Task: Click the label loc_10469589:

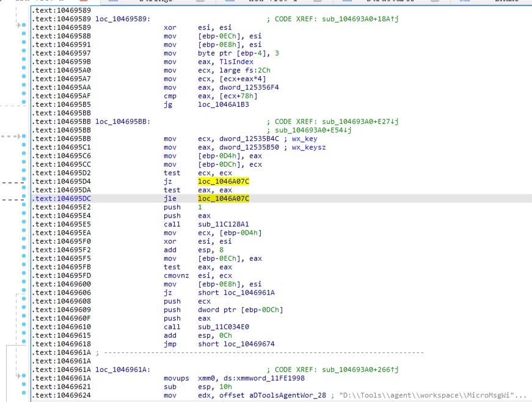Action: coord(123,19)
